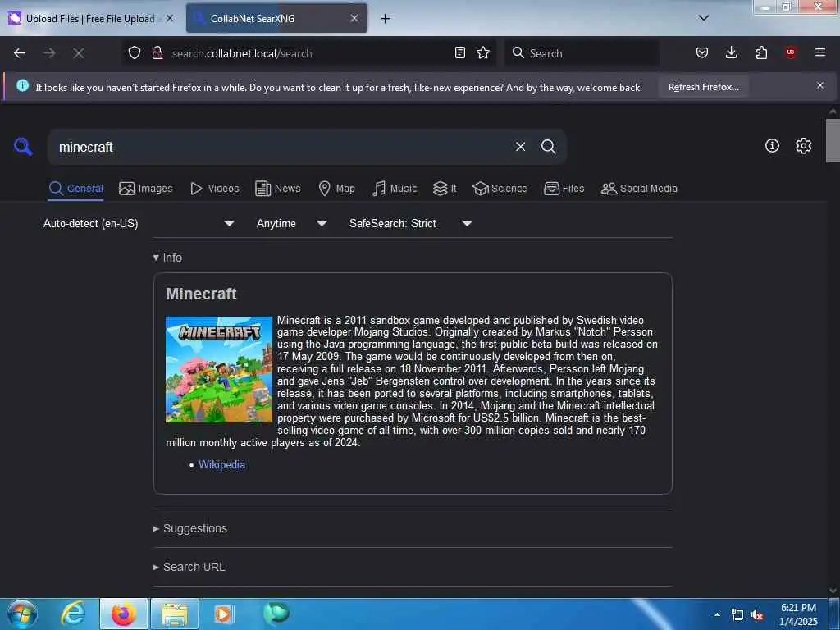Stop loading the page
The height and width of the screenshot is (630, 840).
[x=79, y=53]
